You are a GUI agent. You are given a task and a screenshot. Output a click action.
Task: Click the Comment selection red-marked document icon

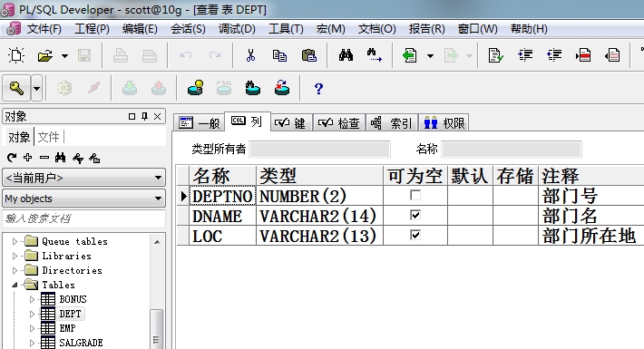(583, 55)
